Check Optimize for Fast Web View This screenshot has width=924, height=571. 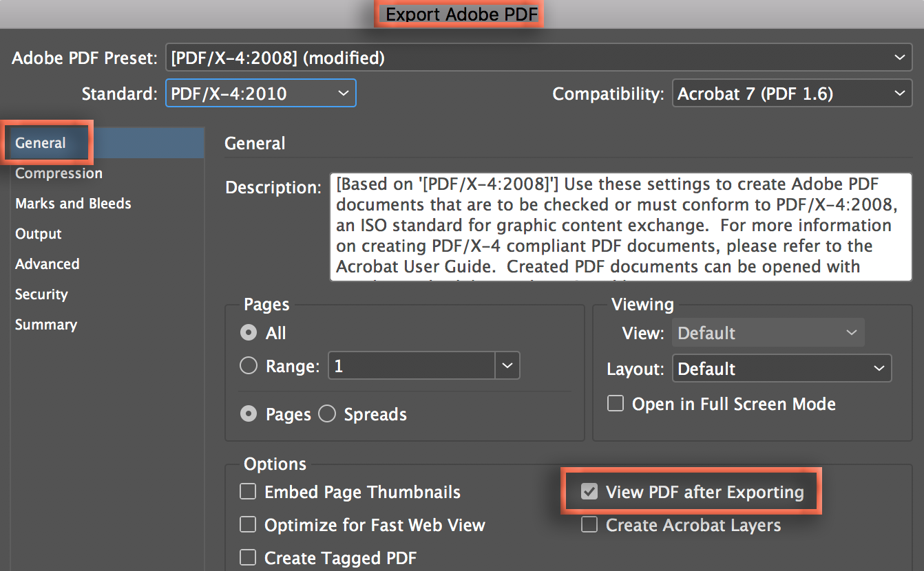[x=248, y=525]
